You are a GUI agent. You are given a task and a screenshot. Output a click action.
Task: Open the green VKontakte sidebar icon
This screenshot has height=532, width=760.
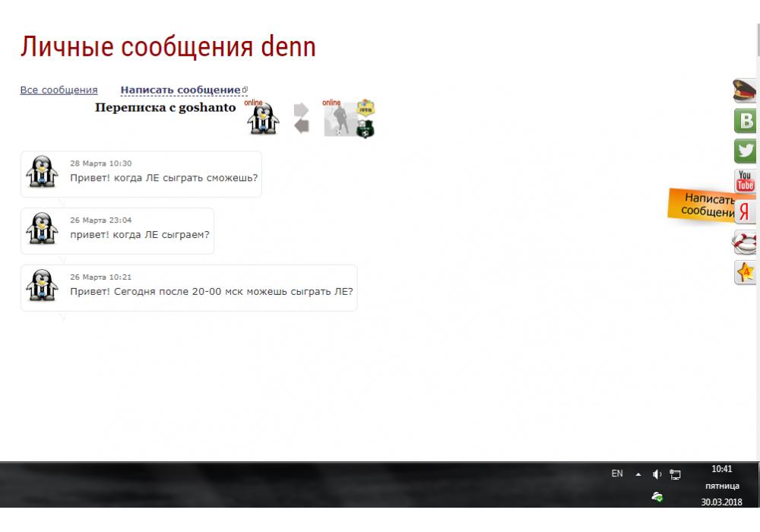pos(745,121)
